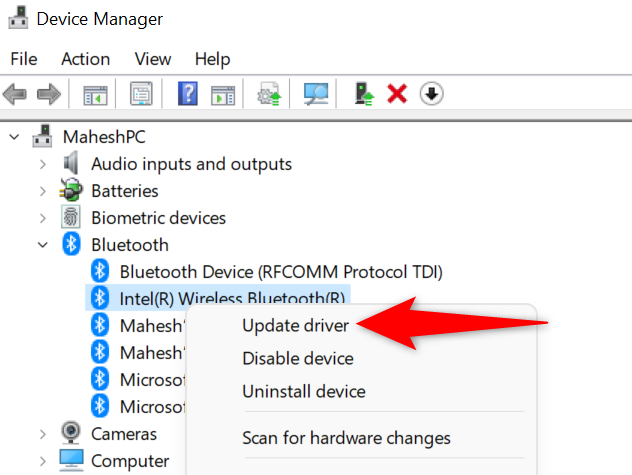Click the Enable device toolbar icon
Screen dimensions: 632x475
tap(365, 94)
